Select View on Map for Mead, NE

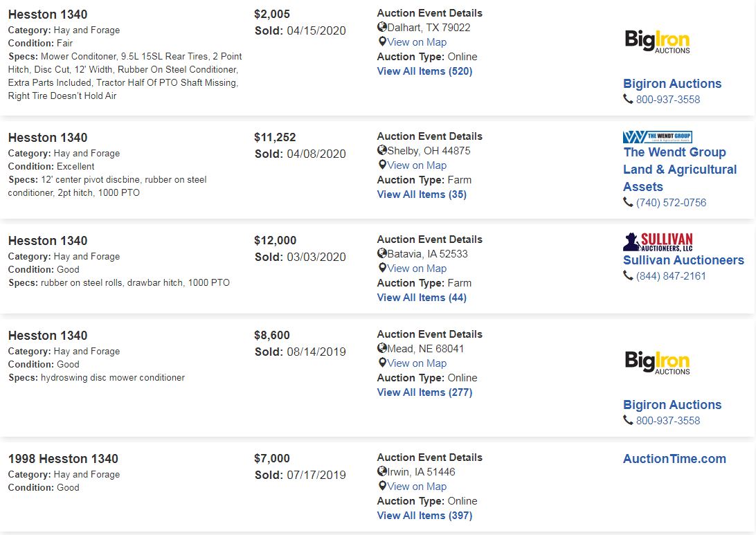(417, 363)
